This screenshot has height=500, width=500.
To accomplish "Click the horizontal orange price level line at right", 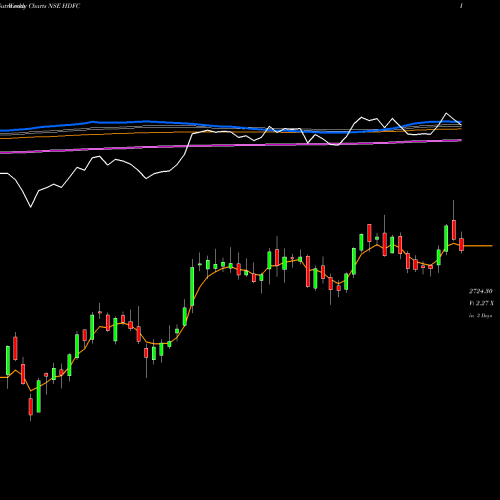I will point(478,246).
